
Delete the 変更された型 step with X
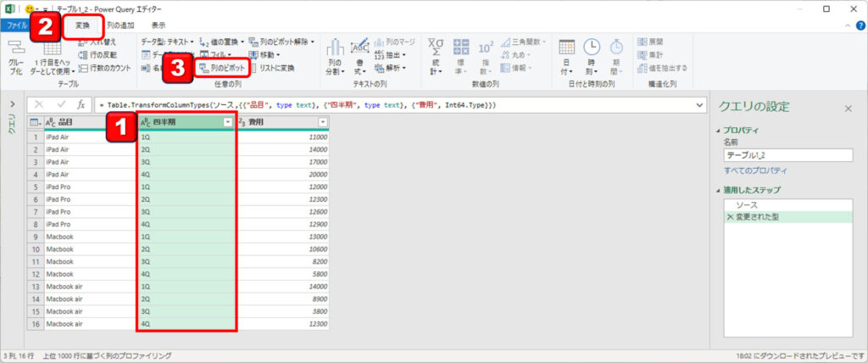(x=730, y=217)
